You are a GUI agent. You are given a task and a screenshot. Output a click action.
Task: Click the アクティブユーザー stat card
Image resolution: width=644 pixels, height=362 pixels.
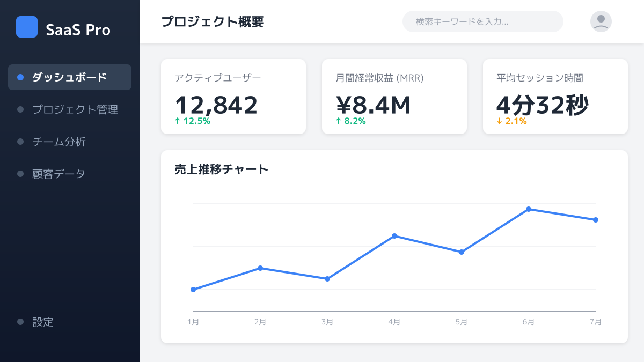point(233,97)
